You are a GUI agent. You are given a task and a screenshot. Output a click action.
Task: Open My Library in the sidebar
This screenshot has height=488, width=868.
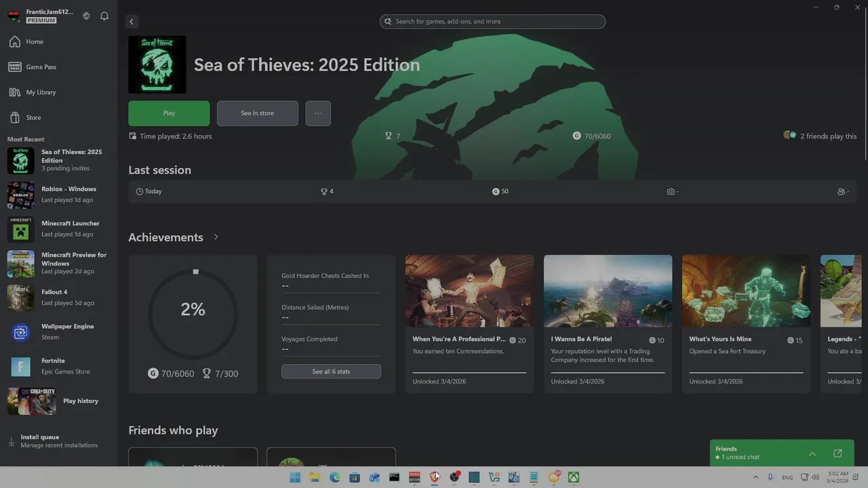tap(58, 92)
